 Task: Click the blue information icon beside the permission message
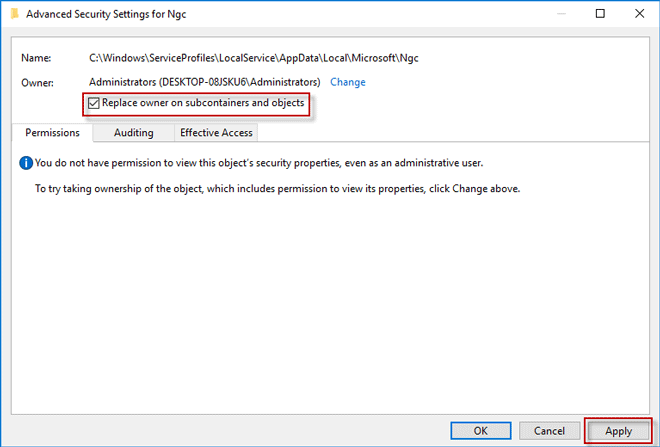pyautogui.click(x=26, y=162)
